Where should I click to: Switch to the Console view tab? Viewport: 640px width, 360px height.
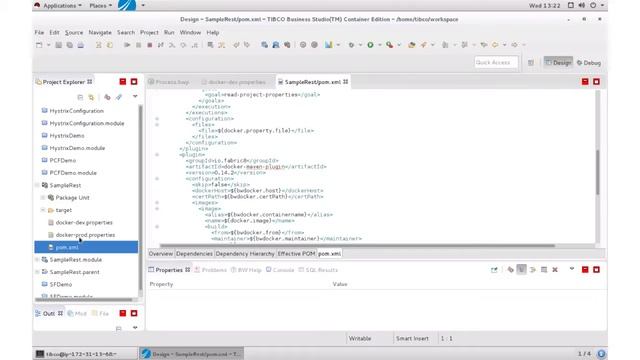(x=280, y=270)
